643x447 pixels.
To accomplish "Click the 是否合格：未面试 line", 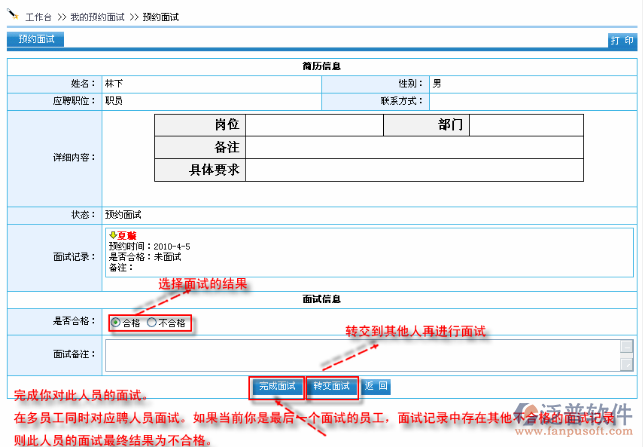I will tap(145, 257).
